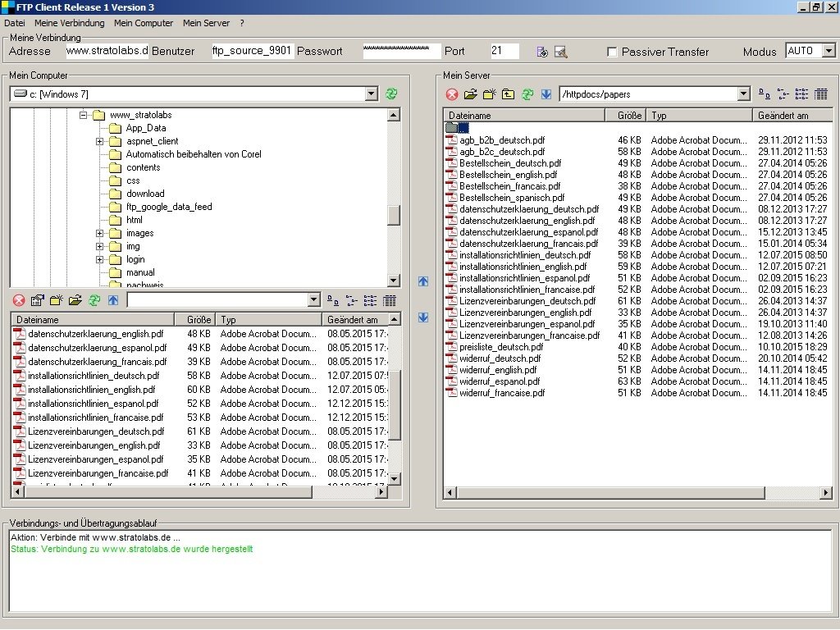840x630 pixels.
Task: Click the Port input field
Action: [504, 51]
